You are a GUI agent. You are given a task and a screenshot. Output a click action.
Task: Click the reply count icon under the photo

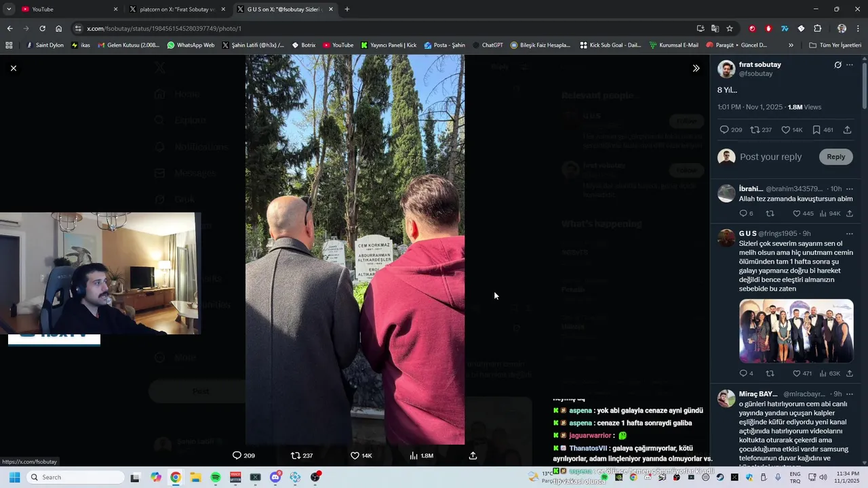point(237,455)
